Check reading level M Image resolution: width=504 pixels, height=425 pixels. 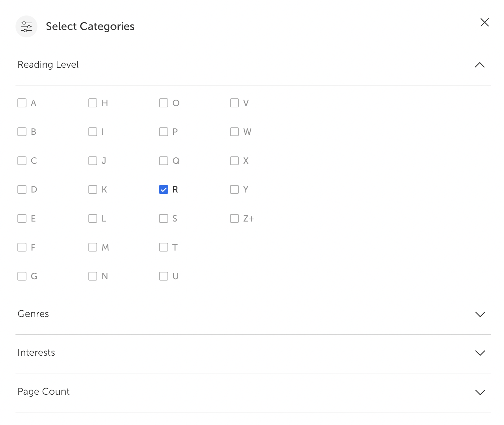click(93, 247)
